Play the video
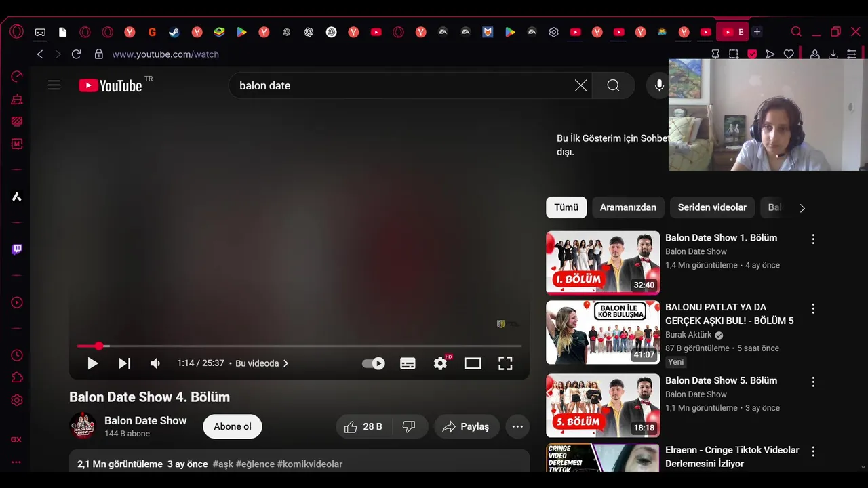This screenshot has height=488, width=868. pos(93,363)
